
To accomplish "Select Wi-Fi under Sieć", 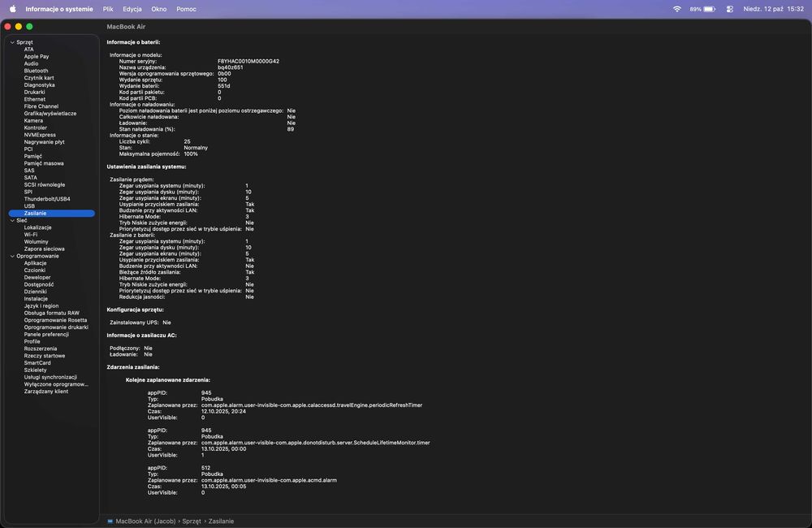I will 31,235.
